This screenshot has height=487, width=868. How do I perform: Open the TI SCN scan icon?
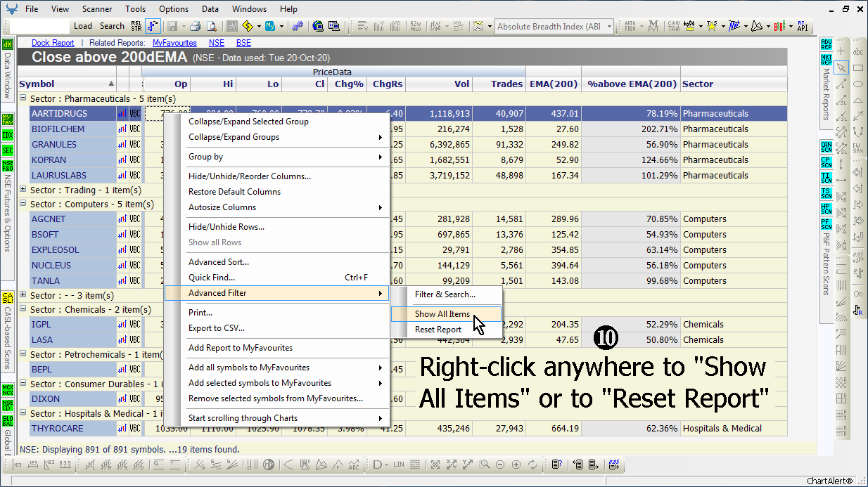(826, 178)
